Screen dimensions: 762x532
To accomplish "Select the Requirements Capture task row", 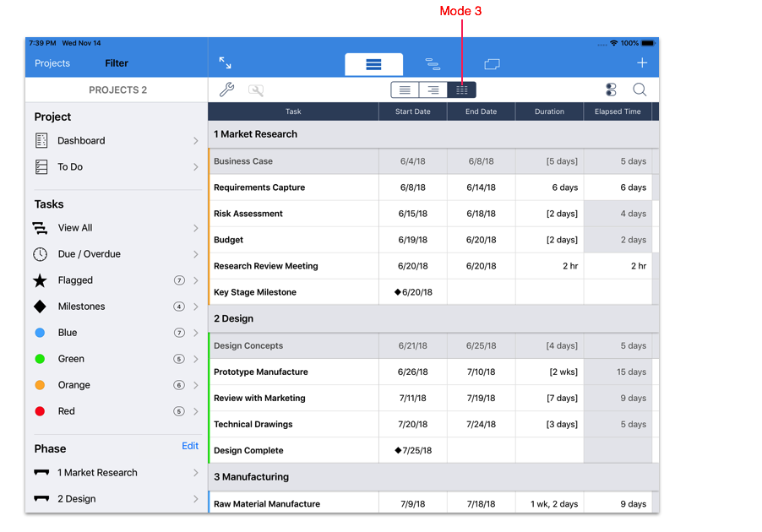I will click(259, 187).
